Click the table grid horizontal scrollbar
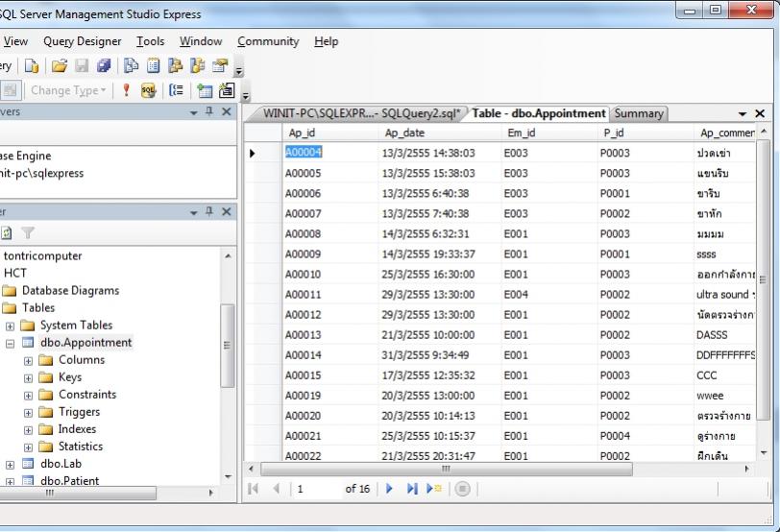This screenshot has height=532, width=780. [447, 469]
